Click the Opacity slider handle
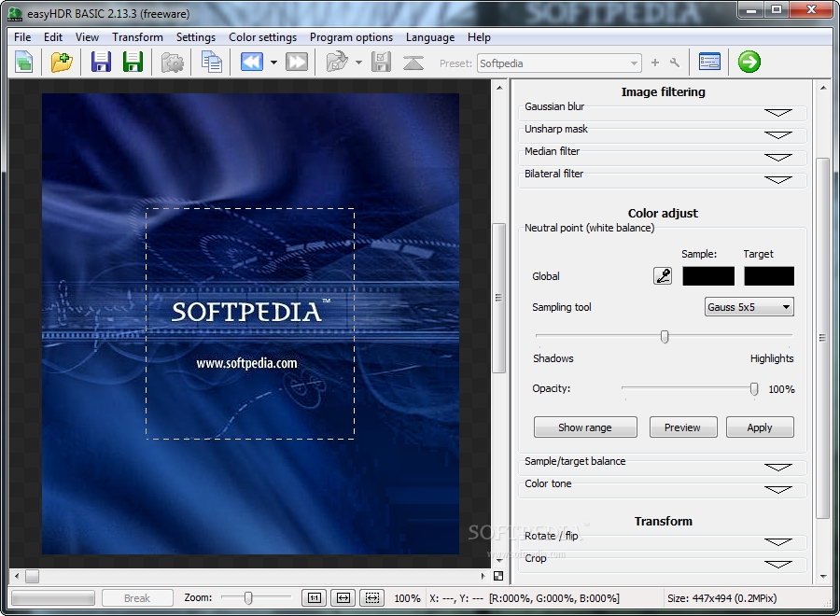 click(x=754, y=389)
